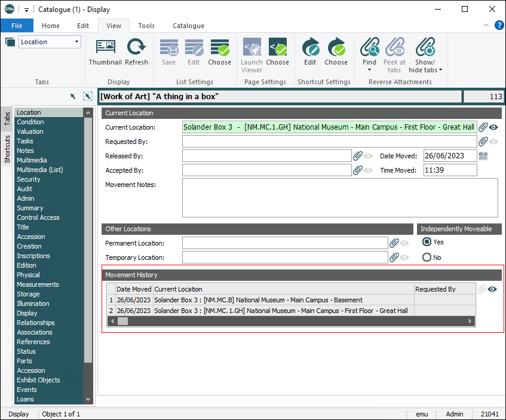
Task: Collapse the ribbon with the chevron arrow
Action: 486,26
